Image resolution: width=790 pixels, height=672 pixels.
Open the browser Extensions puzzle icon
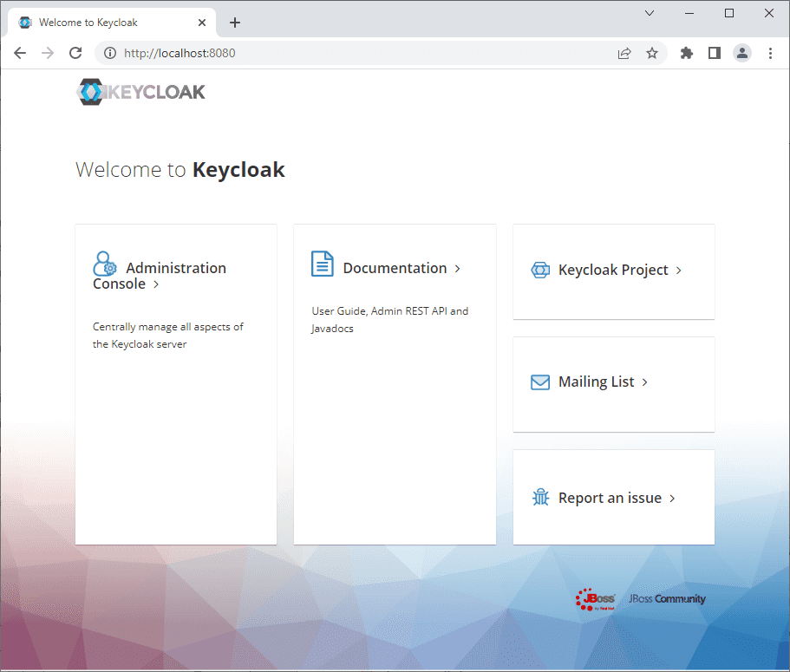(x=687, y=53)
